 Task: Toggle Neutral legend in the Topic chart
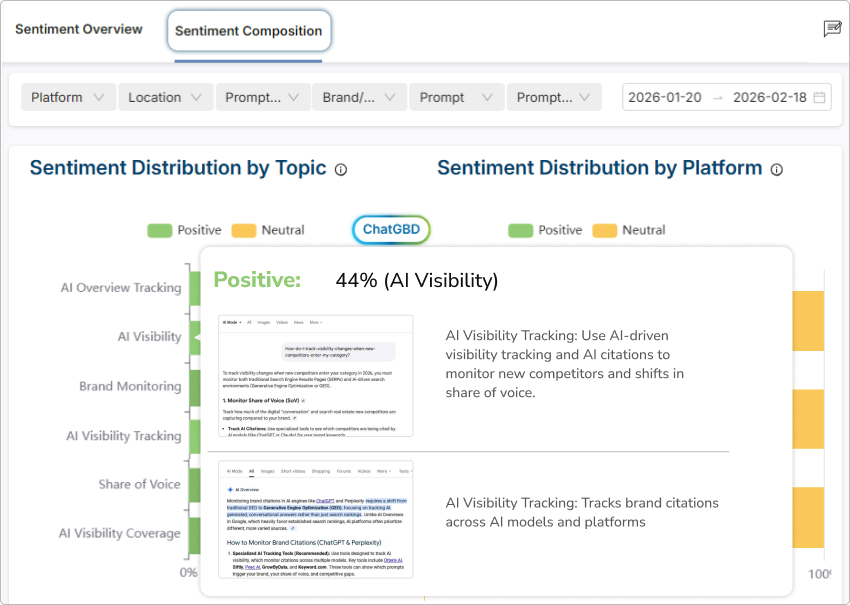coord(268,230)
